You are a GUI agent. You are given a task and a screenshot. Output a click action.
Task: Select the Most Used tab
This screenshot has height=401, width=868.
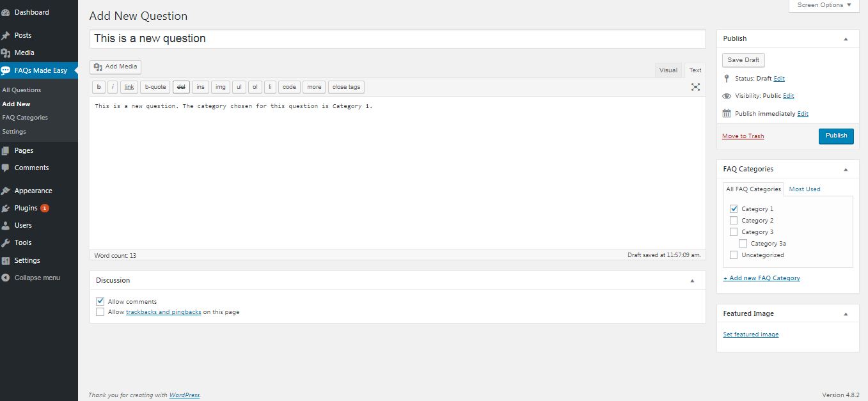pos(805,189)
